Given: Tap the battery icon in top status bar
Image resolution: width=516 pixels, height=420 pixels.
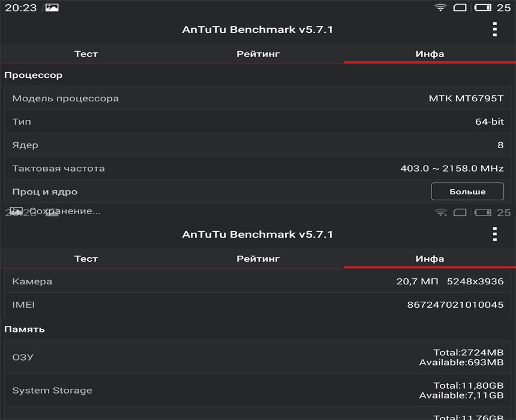Looking at the screenshot, I should point(483,7).
